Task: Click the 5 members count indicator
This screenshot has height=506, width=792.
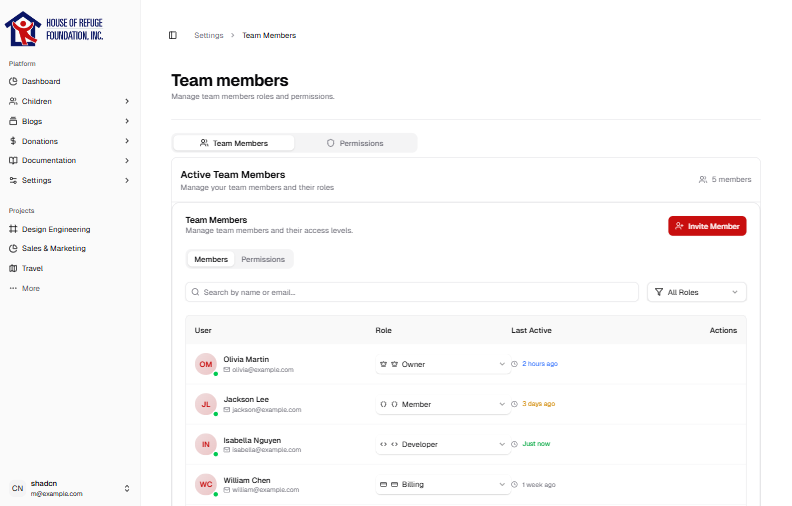Action: click(x=725, y=179)
